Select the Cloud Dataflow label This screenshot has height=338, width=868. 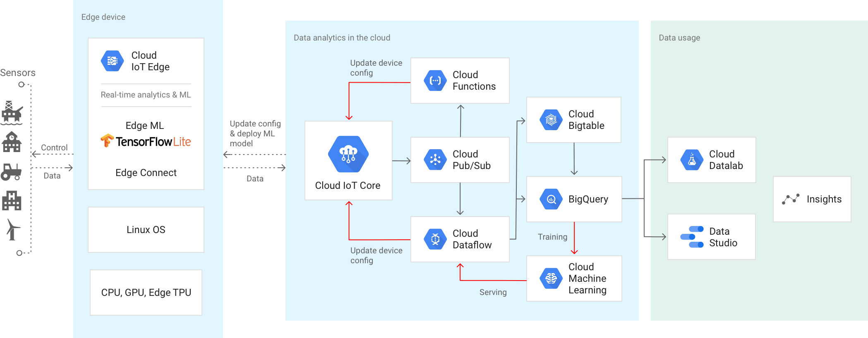[472, 239]
